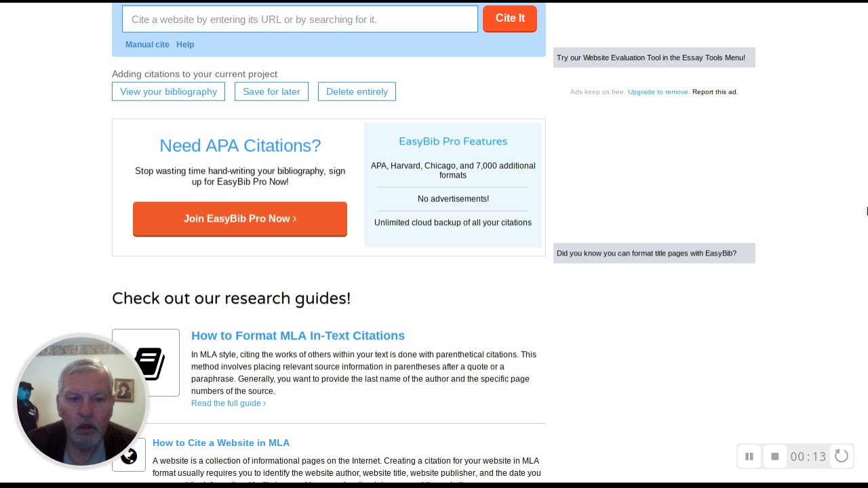Click View your bibliography
868x488 pixels.
coord(168,91)
